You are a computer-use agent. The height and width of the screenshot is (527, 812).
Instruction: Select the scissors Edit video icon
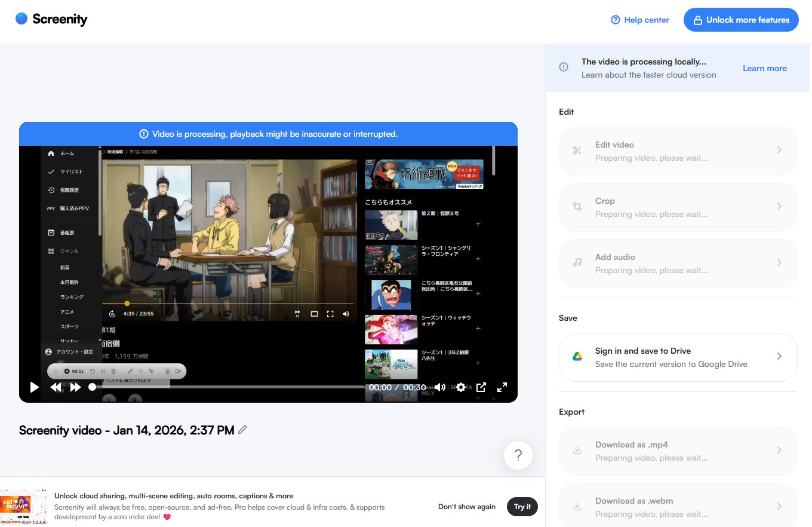pos(576,151)
